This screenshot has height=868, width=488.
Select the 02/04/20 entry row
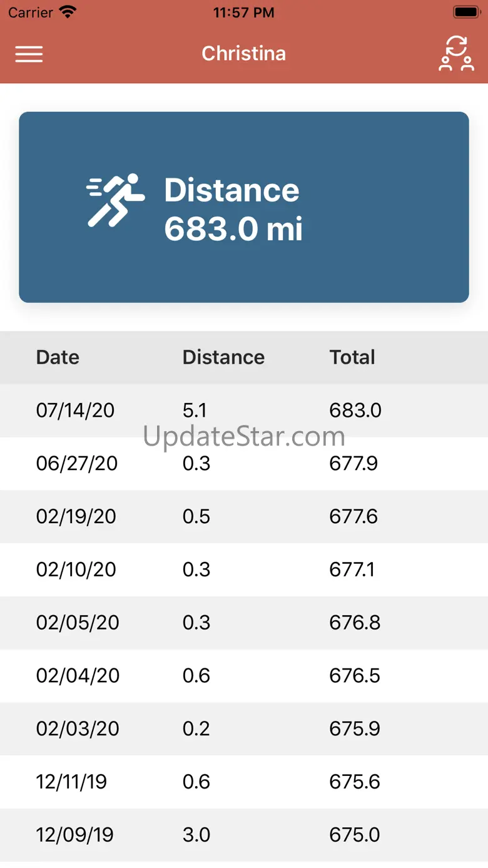(244, 677)
